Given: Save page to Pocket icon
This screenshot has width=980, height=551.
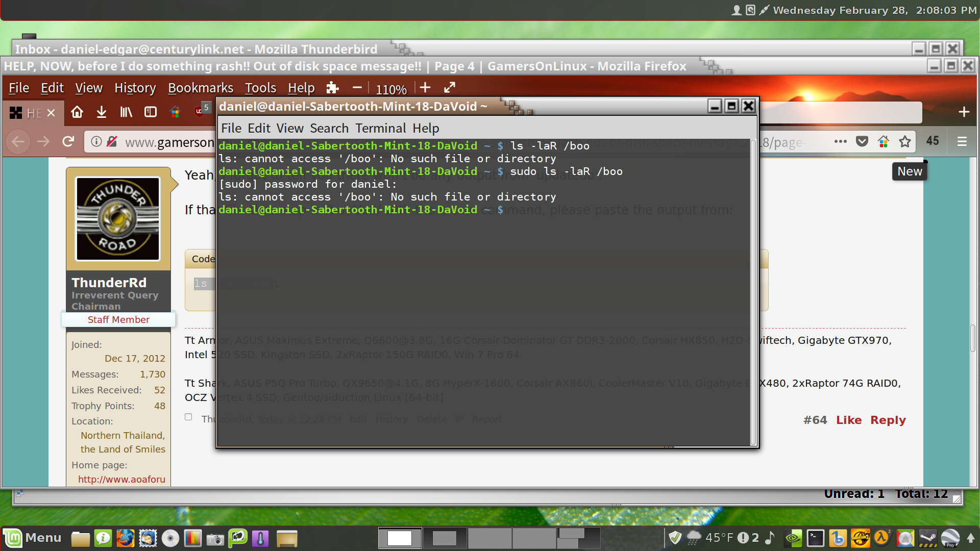Looking at the screenshot, I should click(x=862, y=141).
